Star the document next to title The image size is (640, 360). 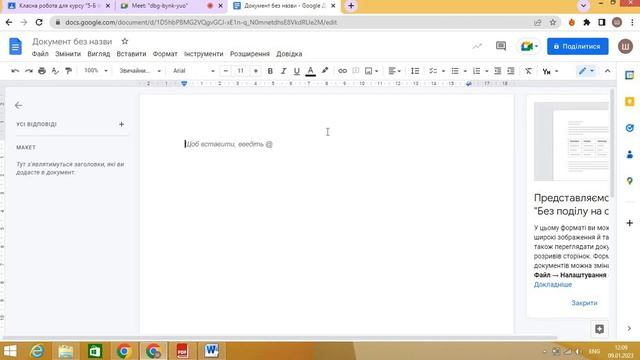pyautogui.click(x=125, y=41)
